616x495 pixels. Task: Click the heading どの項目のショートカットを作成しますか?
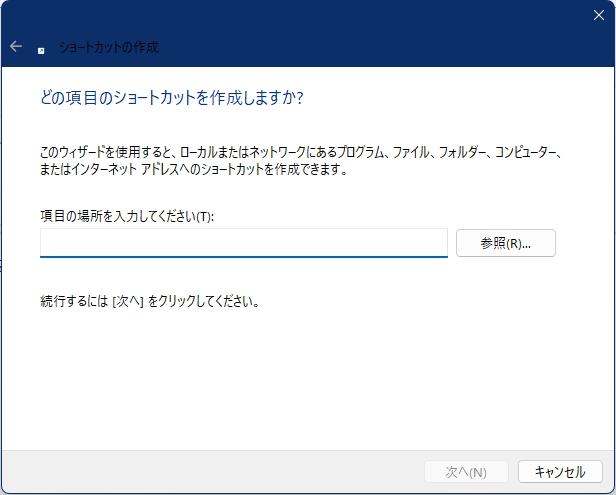(171, 98)
